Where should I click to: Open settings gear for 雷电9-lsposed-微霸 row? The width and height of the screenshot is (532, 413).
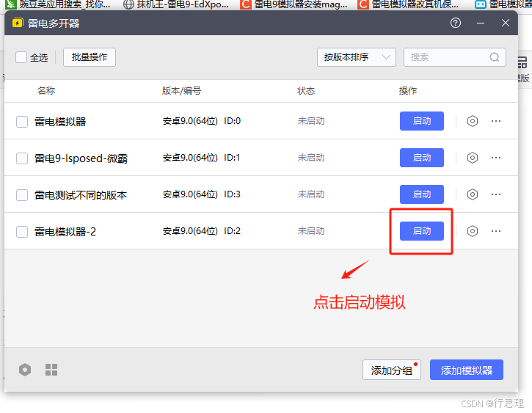click(473, 158)
